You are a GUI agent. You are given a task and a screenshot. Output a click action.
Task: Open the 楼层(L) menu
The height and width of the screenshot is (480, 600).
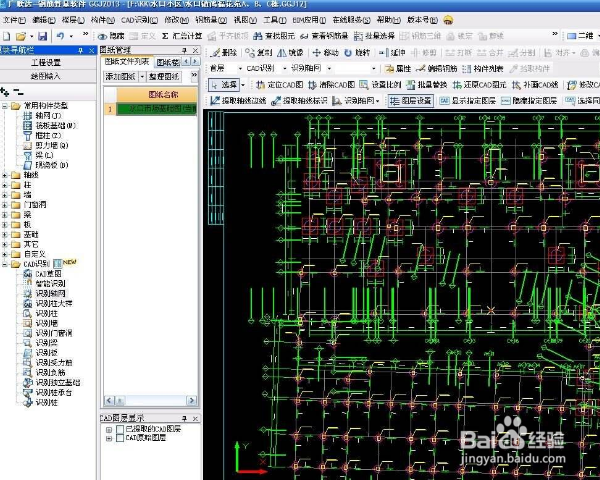tap(73, 20)
